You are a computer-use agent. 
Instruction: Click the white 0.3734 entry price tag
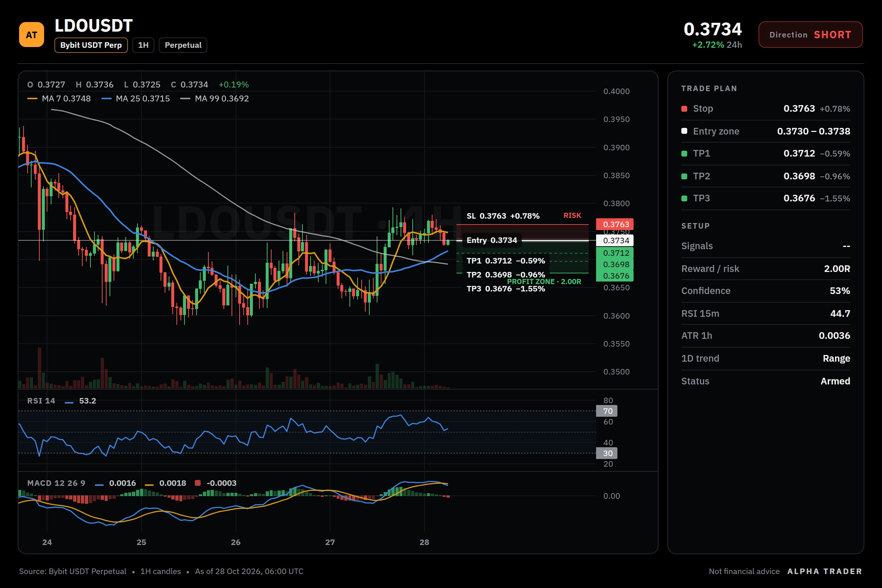click(615, 240)
